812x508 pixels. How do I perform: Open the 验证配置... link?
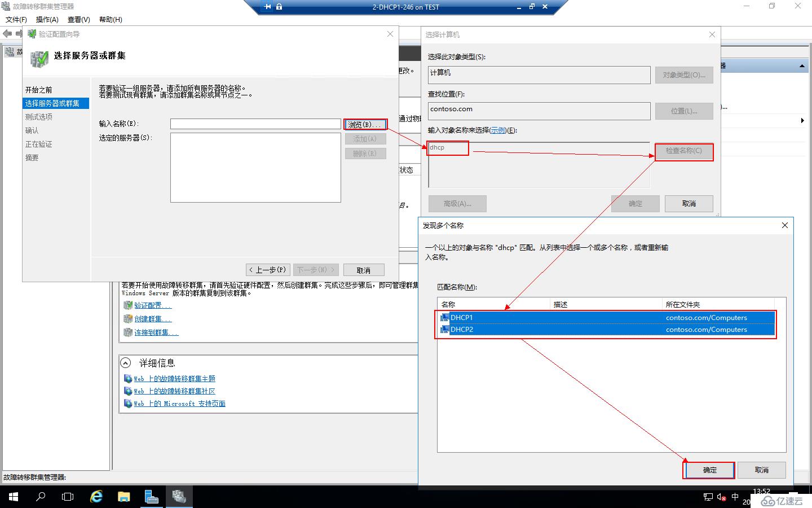(153, 305)
